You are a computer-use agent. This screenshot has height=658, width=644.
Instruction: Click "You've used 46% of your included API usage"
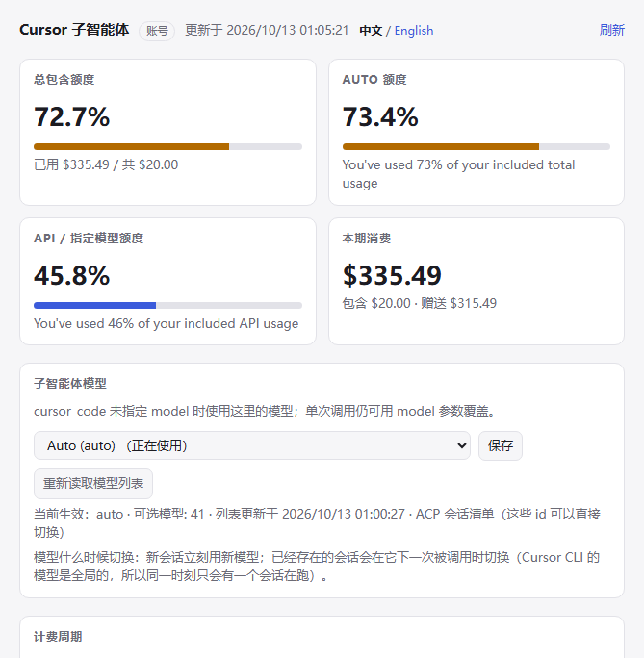pyautogui.click(x=167, y=323)
